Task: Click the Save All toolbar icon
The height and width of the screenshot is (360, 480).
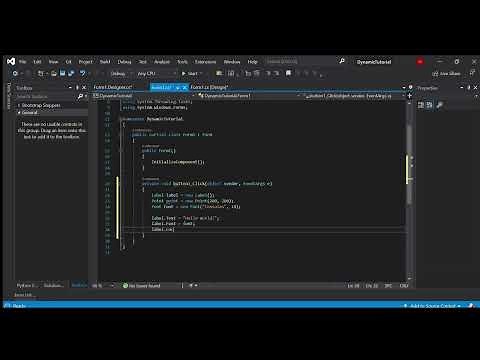Action: [x=71, y=73]
